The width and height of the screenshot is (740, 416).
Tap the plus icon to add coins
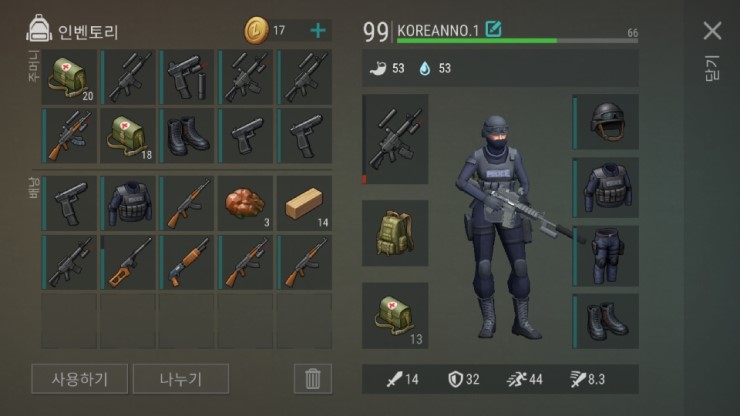click(318, 31)
